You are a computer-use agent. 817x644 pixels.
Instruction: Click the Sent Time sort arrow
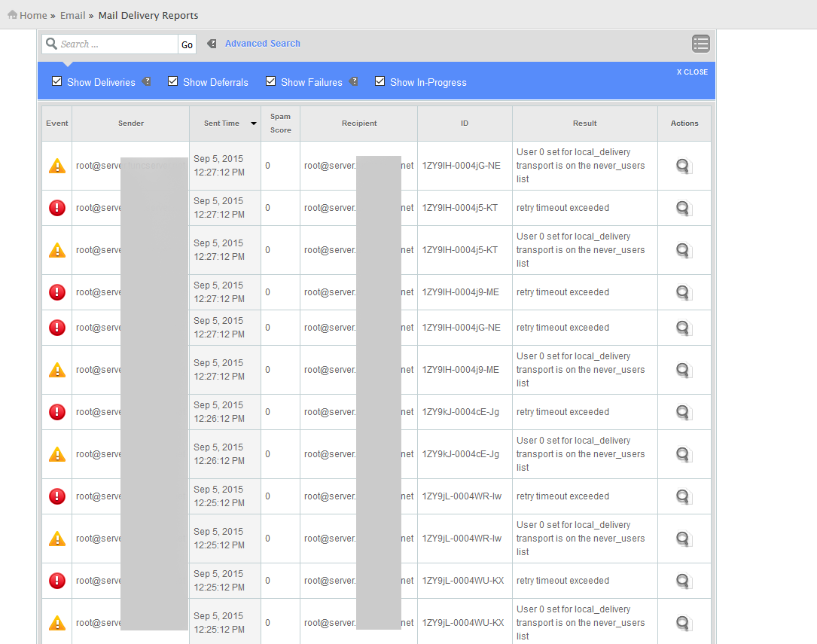[254, 124]
